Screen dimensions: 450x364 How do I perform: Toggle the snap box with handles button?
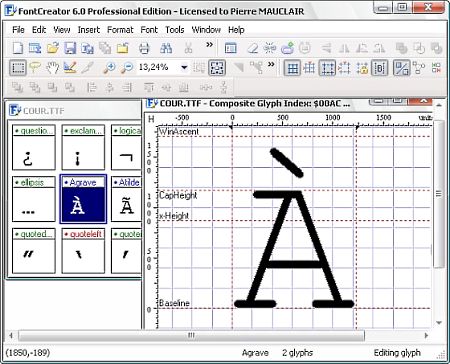click(344, 68)
